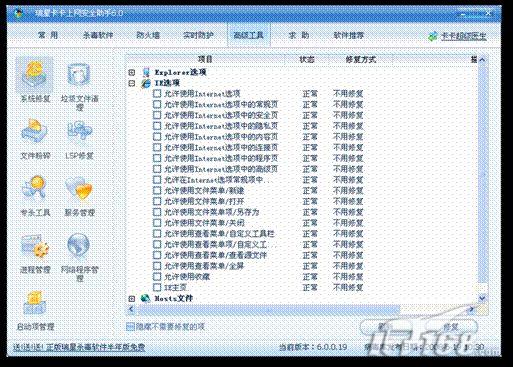Viewport: 513px width, 367px height.
Task: Open the LSP修复 tool icon
Action: click(79, 132)
